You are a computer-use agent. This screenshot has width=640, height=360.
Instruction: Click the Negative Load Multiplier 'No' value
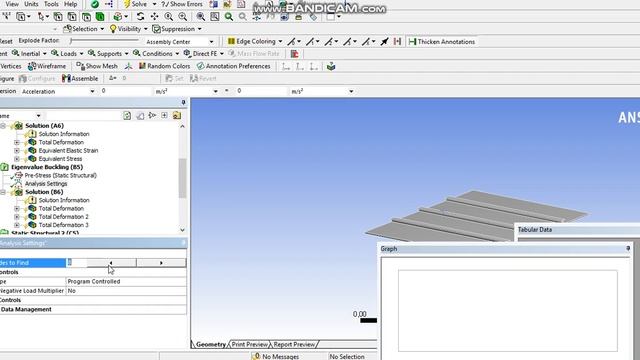pos(126,291)
